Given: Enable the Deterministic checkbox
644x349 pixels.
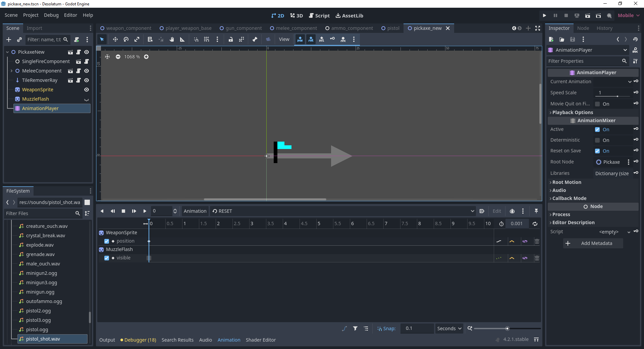Looking at the screenshot, I should 598,140.
